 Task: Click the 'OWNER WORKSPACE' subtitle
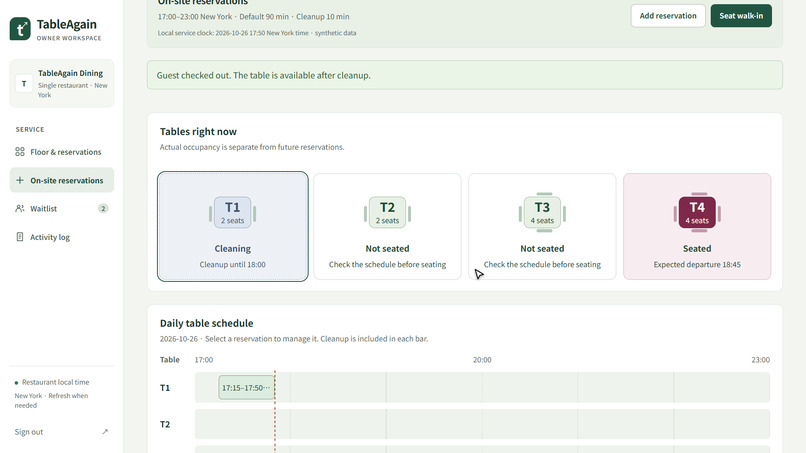click(x=69, y=38)
